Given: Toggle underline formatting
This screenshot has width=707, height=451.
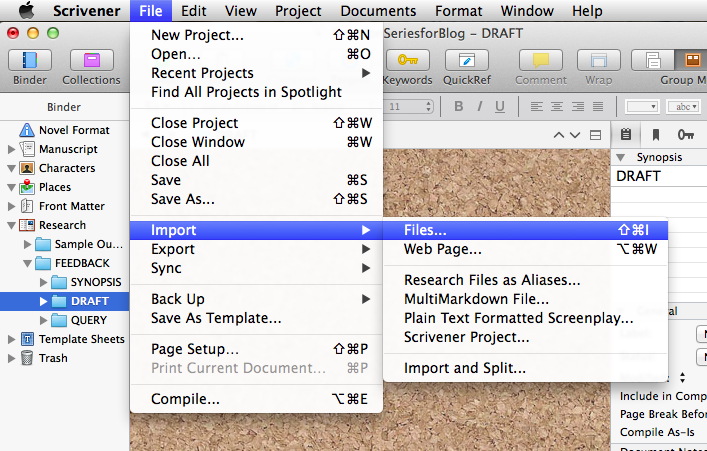Looking at the screenshot, I should (500, 106).
